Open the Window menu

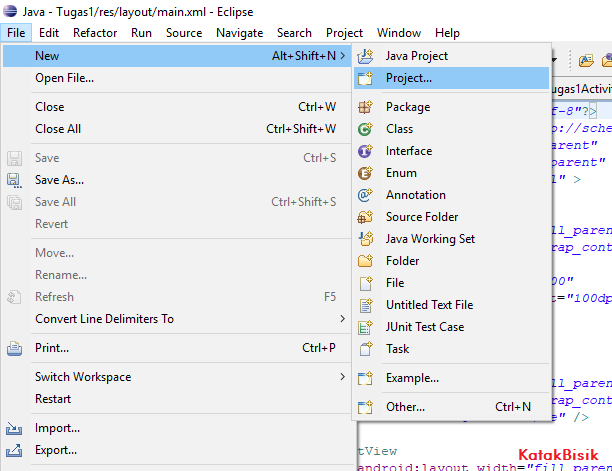point(399,33)
